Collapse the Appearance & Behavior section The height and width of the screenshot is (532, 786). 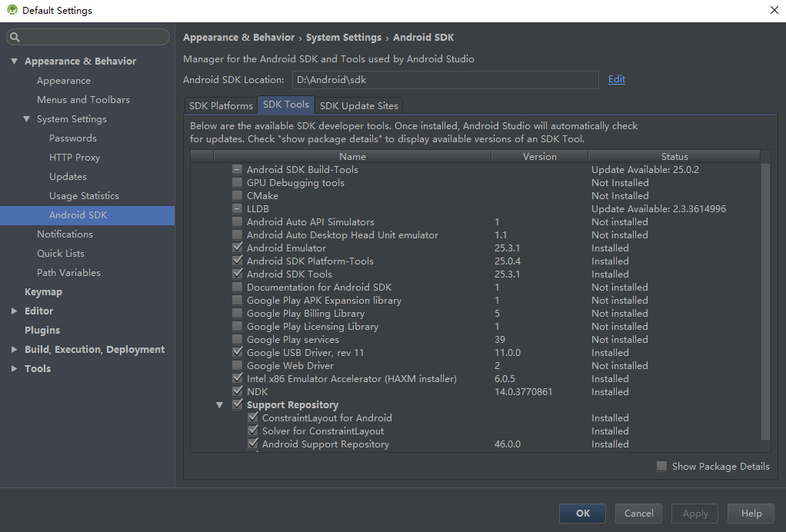coord(14,62)
